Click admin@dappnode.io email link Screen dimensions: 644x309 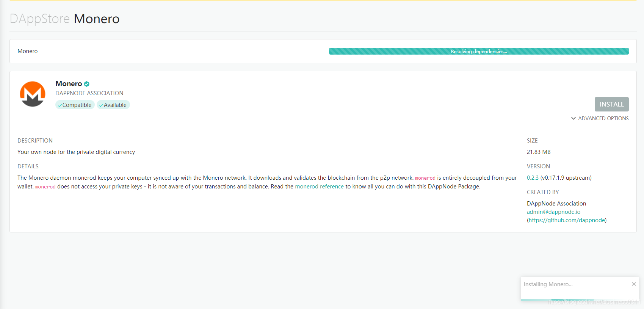[553, 212]
